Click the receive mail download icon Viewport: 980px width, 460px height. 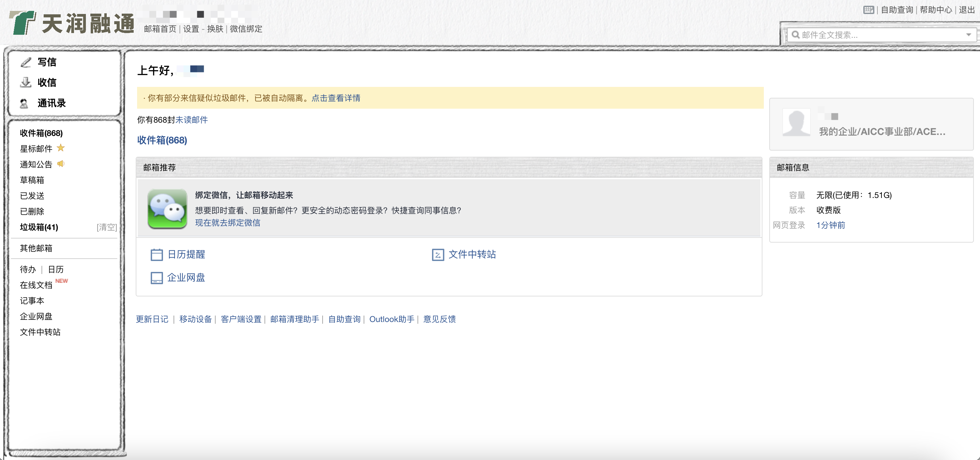point(26,82)
